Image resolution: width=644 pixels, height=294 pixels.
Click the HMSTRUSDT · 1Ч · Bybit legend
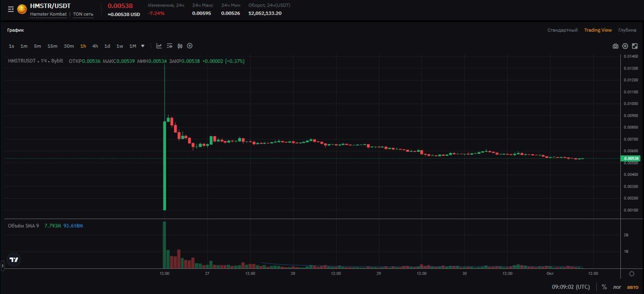click(x=35, y=61)
